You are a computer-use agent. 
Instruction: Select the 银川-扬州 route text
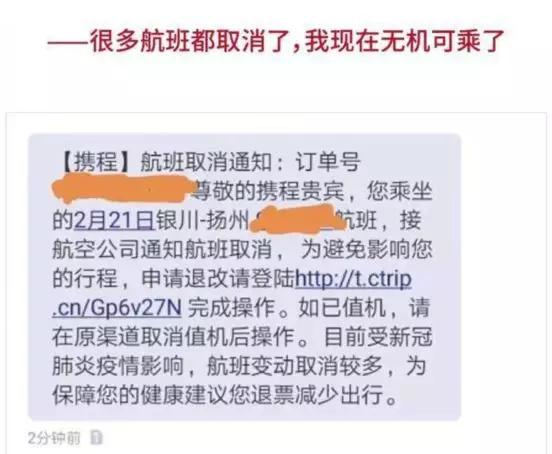[202, 221]
